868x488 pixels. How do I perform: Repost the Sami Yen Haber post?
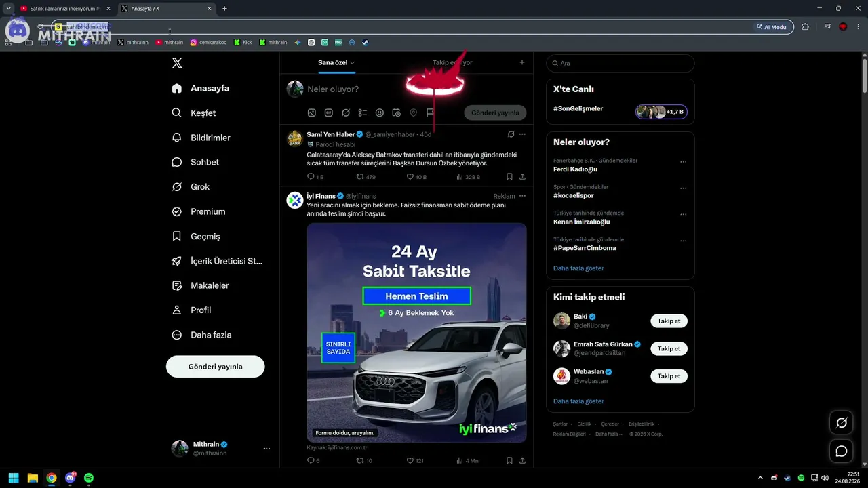[x=360, y=176]
